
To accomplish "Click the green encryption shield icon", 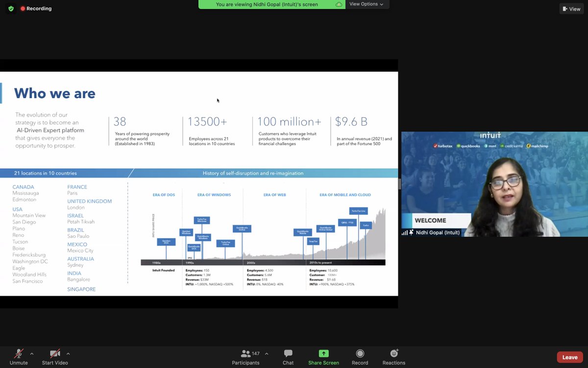I will click(x=11, y=8).
